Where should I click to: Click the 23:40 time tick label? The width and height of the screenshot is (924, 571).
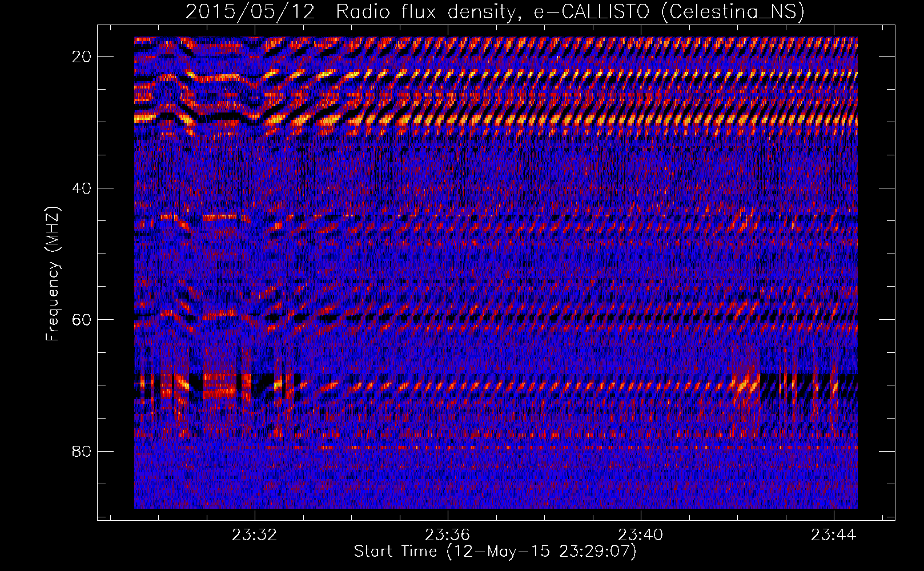[x=641, y=534]
